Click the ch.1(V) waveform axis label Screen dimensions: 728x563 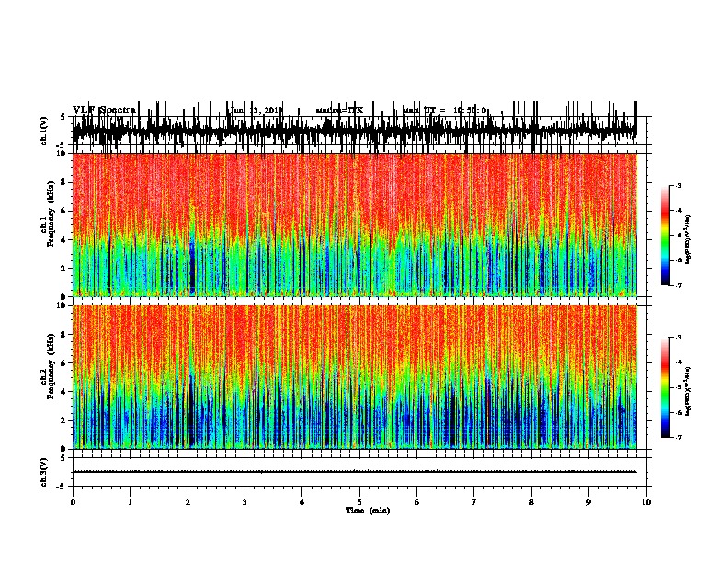click(x=44, y=131)
